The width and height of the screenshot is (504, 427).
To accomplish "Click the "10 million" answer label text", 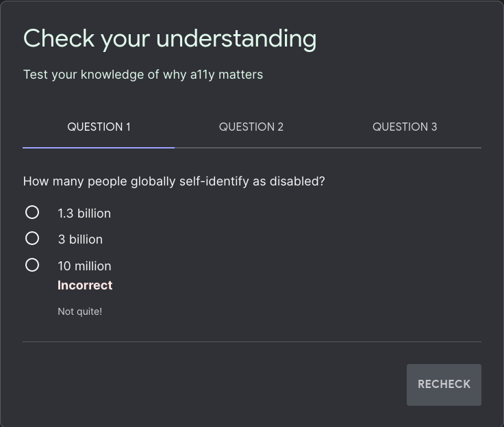I will [84, 266].
